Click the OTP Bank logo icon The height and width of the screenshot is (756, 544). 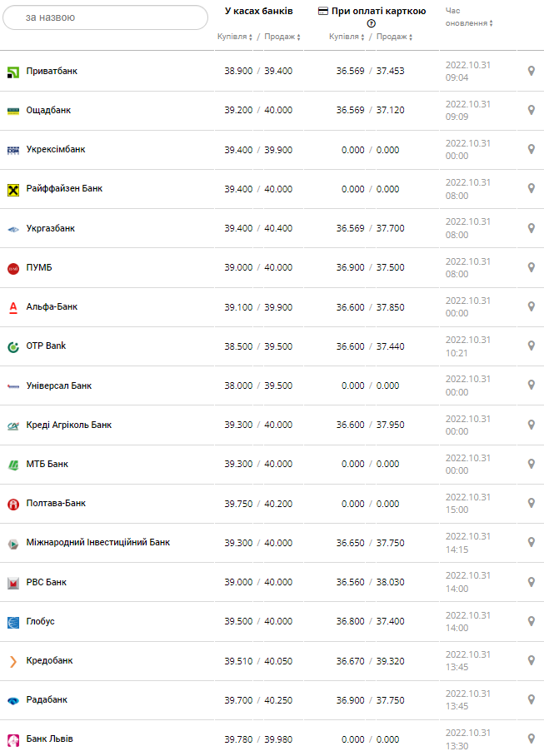click(x=13, y=346)
